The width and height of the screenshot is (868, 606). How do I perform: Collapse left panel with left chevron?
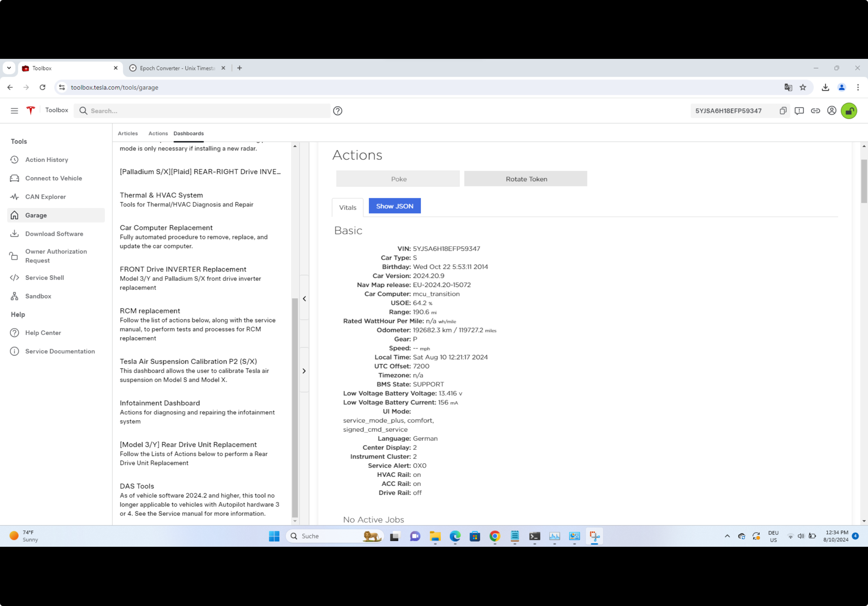point(304,299)
